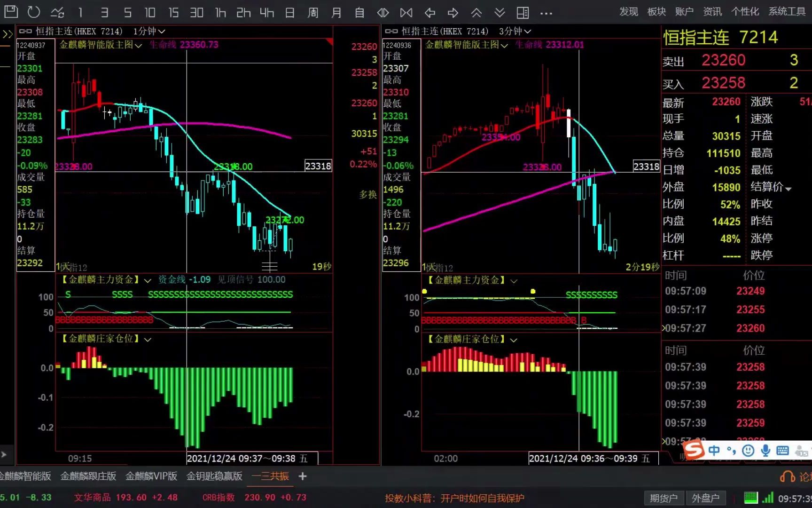
Task: Select the custom (自) period button
Action: 359,12
